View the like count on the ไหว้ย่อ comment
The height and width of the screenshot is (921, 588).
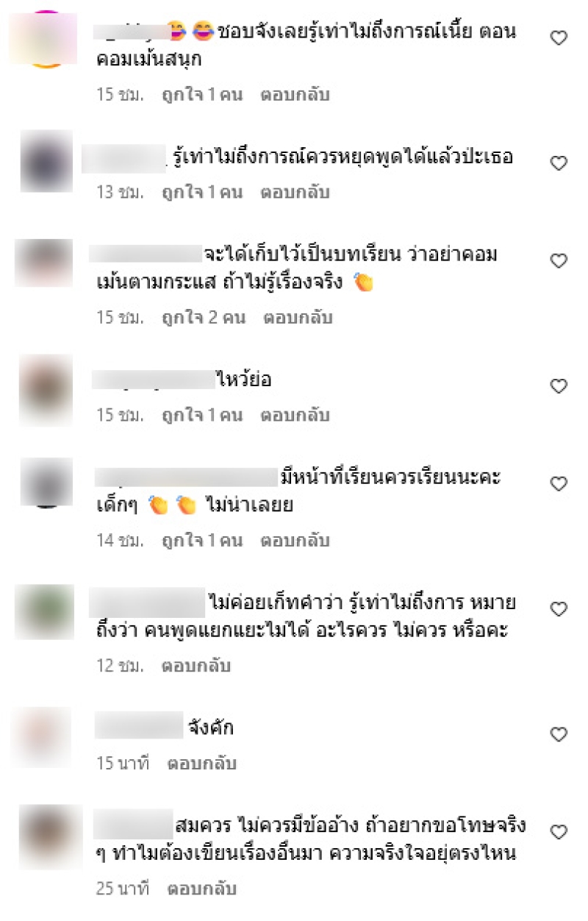202,415
